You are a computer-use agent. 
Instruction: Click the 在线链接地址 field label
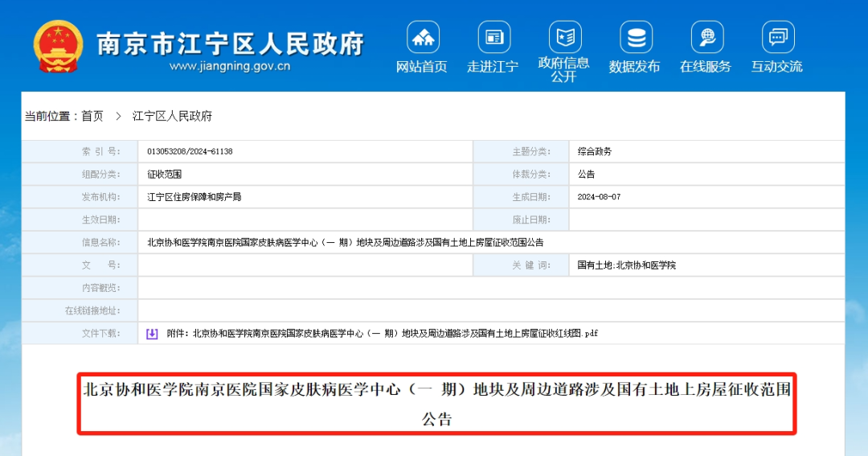tap(92, 310)
